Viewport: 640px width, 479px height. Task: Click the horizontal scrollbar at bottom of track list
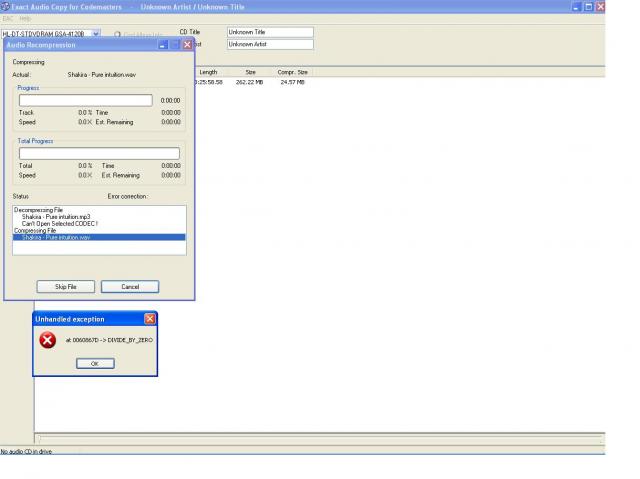click(x=320, y=439)
